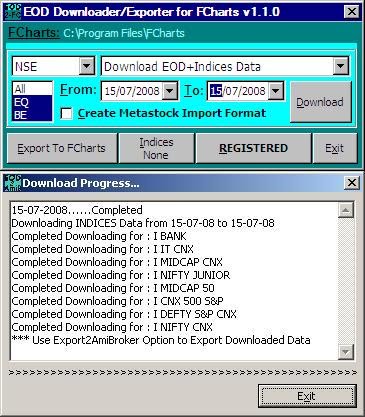
Task: Click the Download button
Action: click(320, 102)
